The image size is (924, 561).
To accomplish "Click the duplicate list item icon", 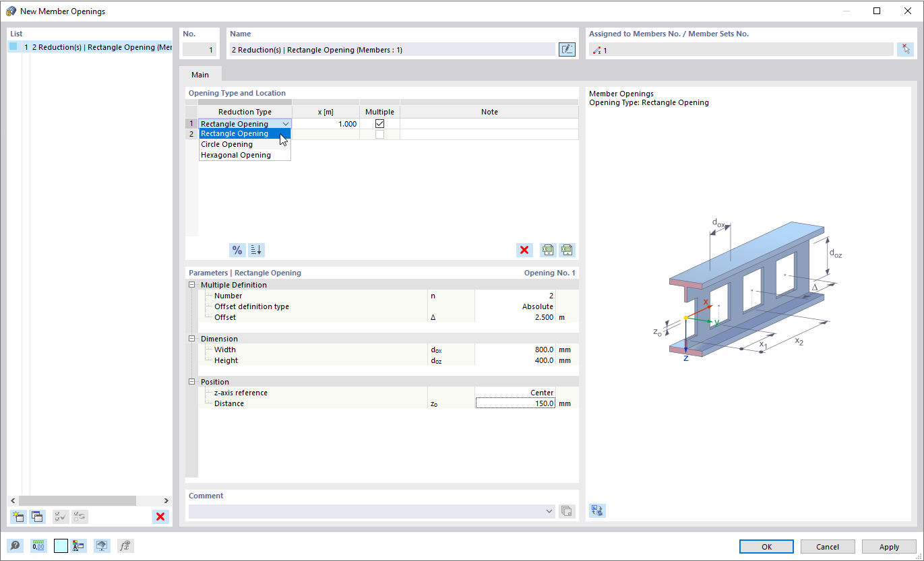I will click(x=37, y=517).
